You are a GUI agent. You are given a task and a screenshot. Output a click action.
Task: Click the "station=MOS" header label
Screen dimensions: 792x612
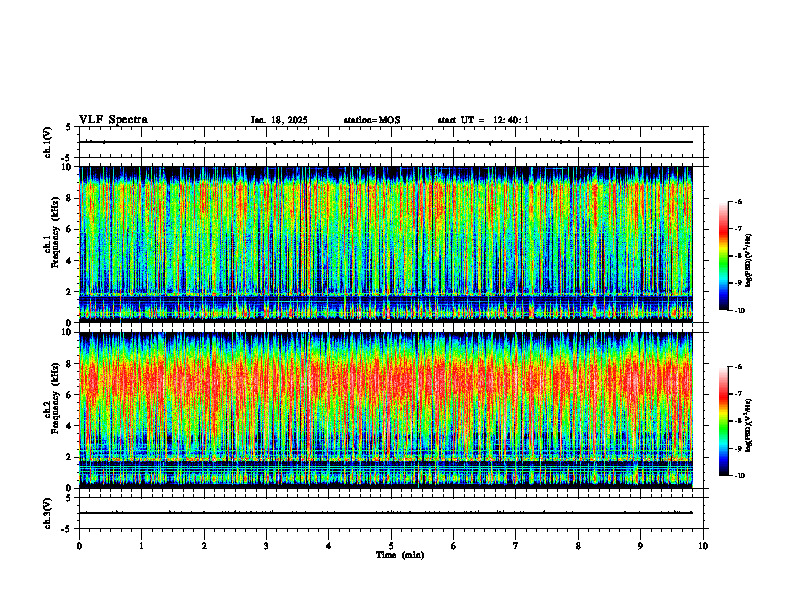372,120
